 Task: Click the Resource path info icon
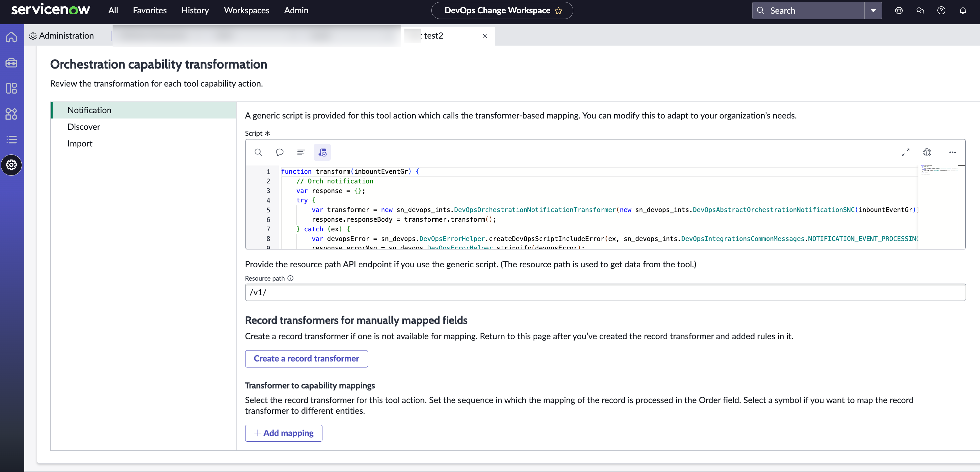291,278
